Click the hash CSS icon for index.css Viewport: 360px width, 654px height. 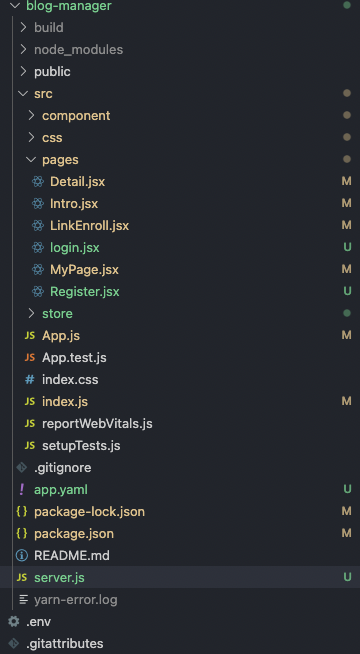30,380
